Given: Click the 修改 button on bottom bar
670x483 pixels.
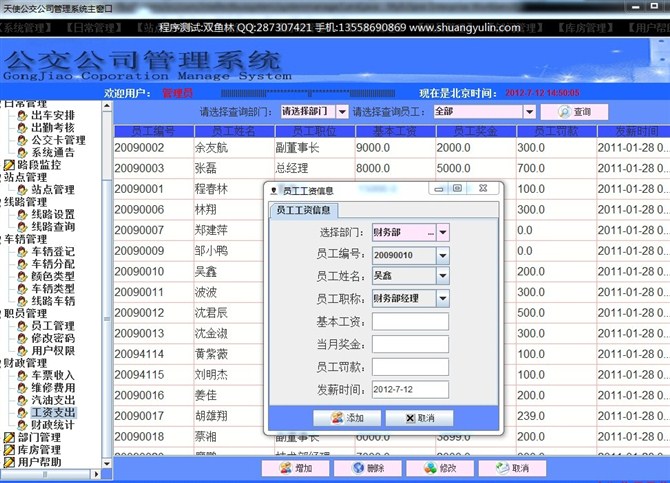Looking at the screenshot, I should 440,468.
